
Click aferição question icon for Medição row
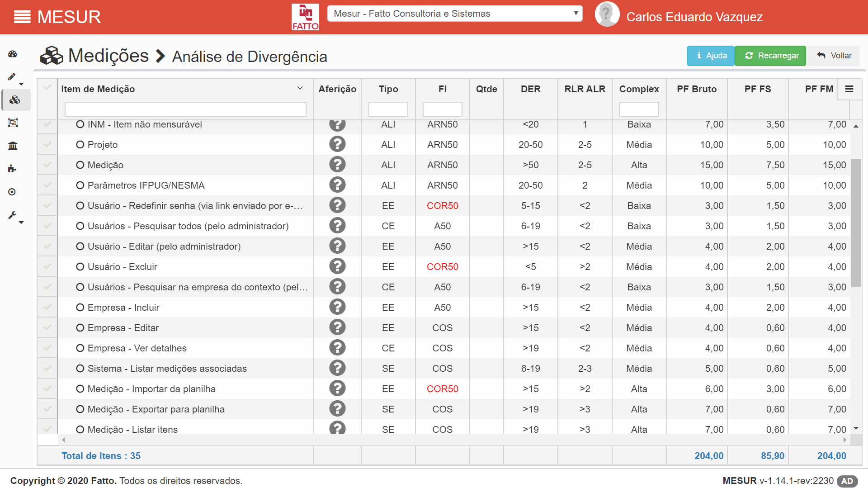click(x=337, y=165)
